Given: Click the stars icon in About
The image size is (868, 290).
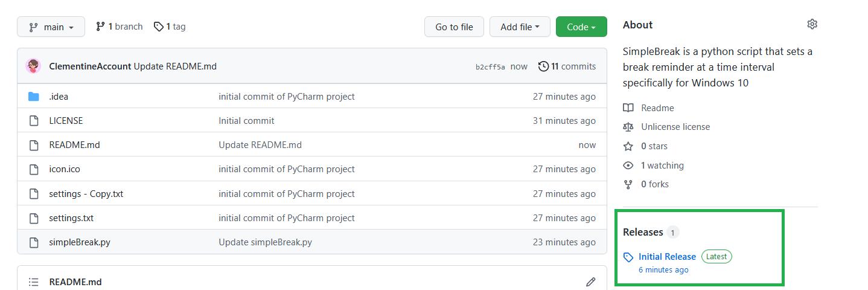Looking at the screenshot, I should click(628, 146).
